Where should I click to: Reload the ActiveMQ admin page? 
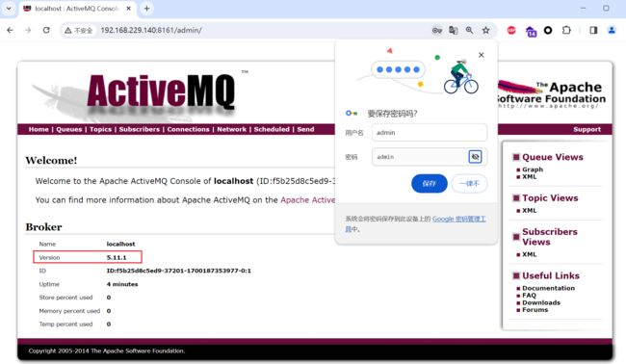coord(46,30)
